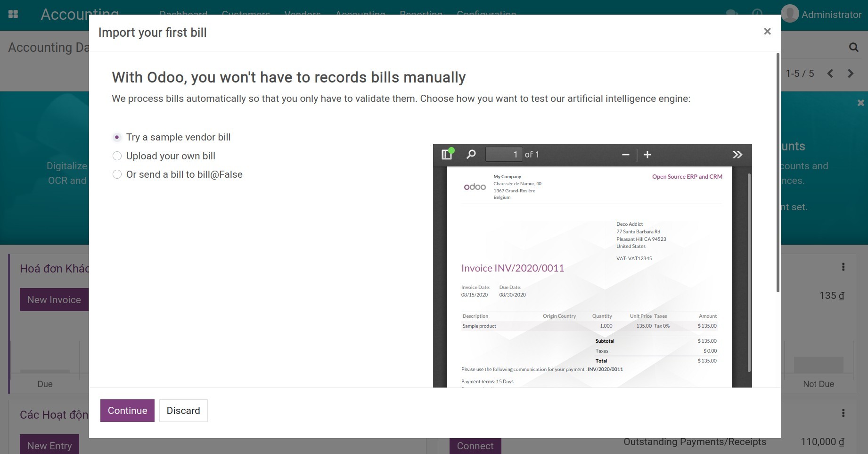Click the Sample product line in invoice
The height and width of the screenshot is (454, 868).
[589, 326]
